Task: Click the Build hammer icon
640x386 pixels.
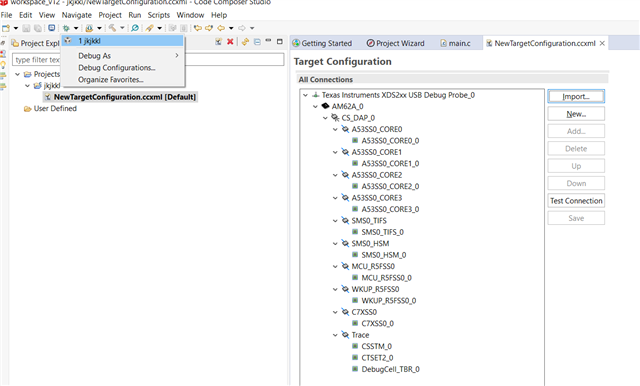Action: pyautogui.click(x=112, y=28)
